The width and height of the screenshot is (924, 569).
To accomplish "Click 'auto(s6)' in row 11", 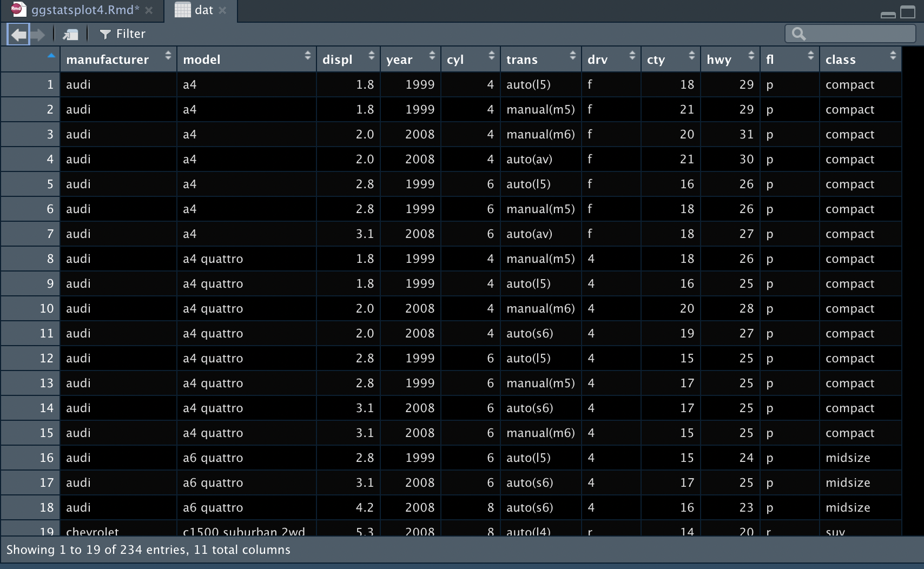I will click(x=530, y=333).
